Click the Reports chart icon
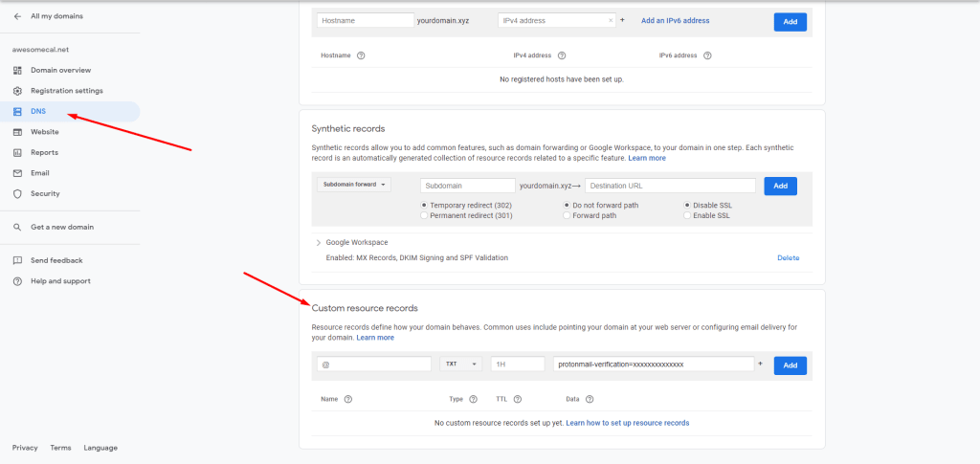 17,152
